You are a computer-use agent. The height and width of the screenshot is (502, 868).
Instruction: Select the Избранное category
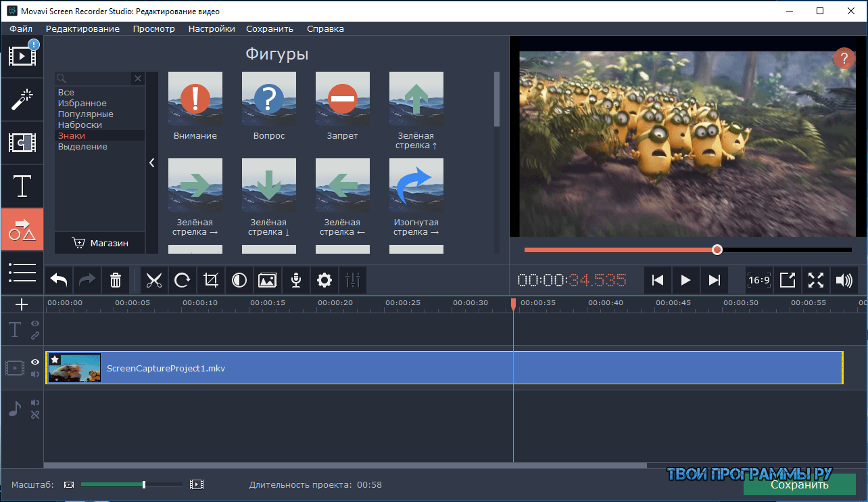[82, 104]
